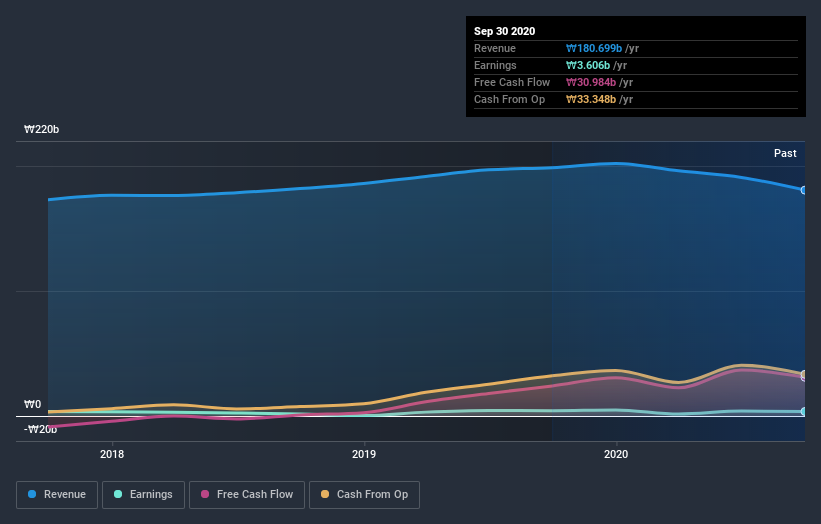Click the ₩180.699b revenue value
821x524 pixels.
point(594,48)
